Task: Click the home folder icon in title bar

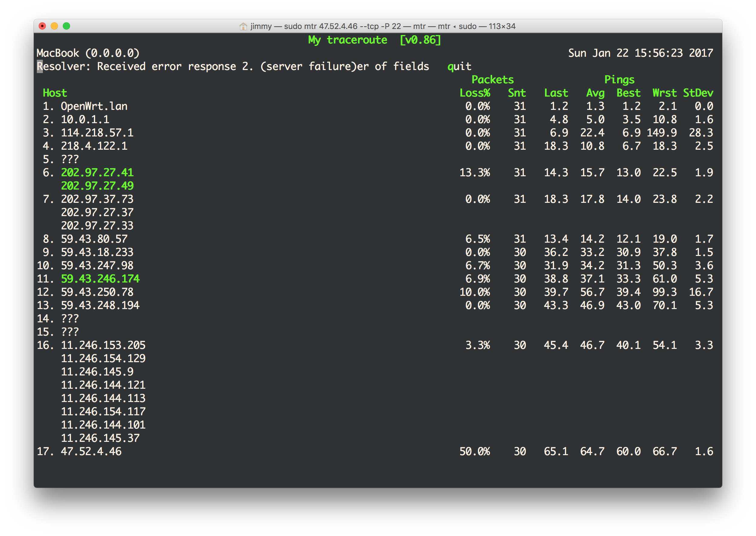Action: point(243,26)
